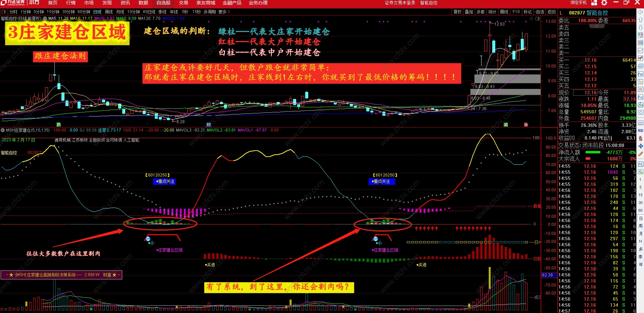This screenshot has height=313, width=644.
Task: Expand the dropdown beside 智能自控(日线,前复权)
Action: coord(45,19)
